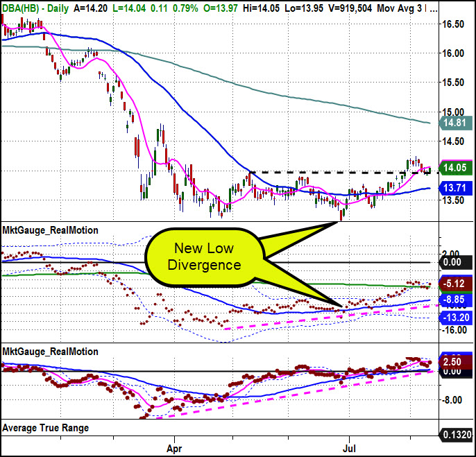Screen dimensions: 476x457
Task: Click the 15.50 price axis label
Action: coord(453,83)
